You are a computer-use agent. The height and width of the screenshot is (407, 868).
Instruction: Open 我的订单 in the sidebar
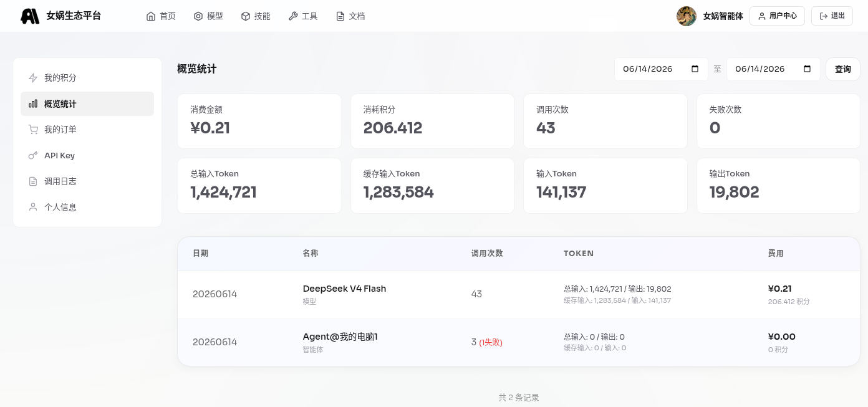(87, 130)
